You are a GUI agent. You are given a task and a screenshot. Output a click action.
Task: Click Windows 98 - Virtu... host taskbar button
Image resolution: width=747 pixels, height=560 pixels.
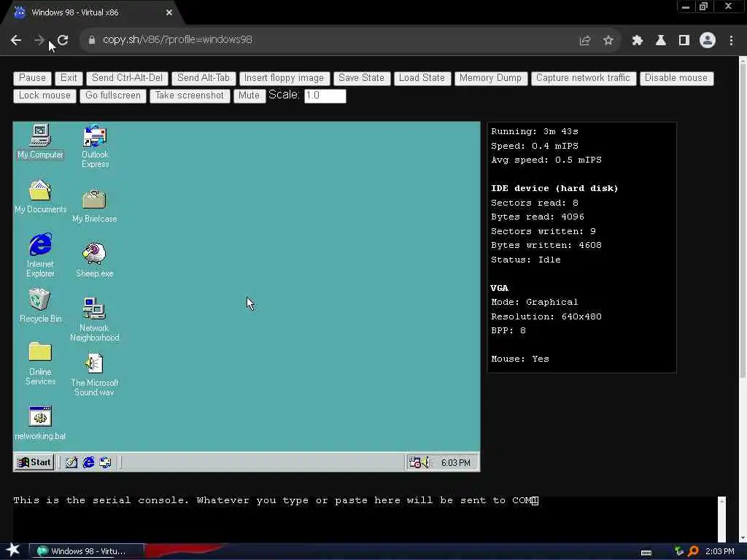click(x=87, y=551)
